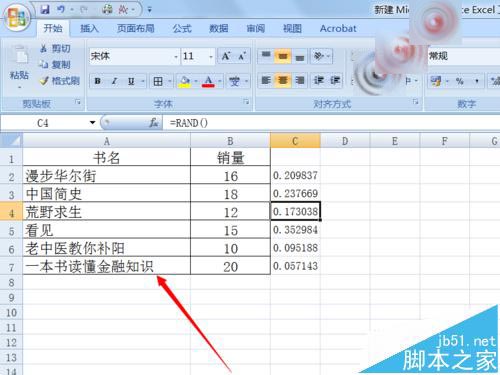Paste using the 粘贴 button
The image size is (500, 375).
(19, 68)
